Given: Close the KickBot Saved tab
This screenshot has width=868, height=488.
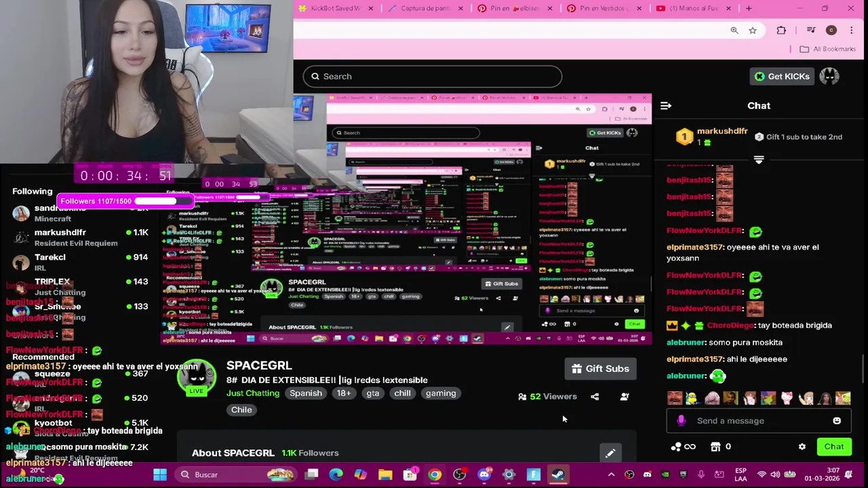Looking at the screenshot, I should [372, 8].
